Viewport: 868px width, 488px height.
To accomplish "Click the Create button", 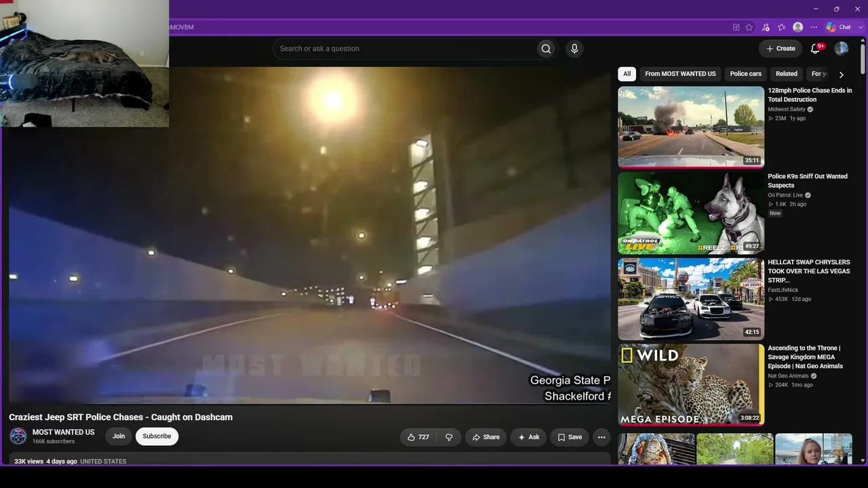I will (x=781, y=49).
